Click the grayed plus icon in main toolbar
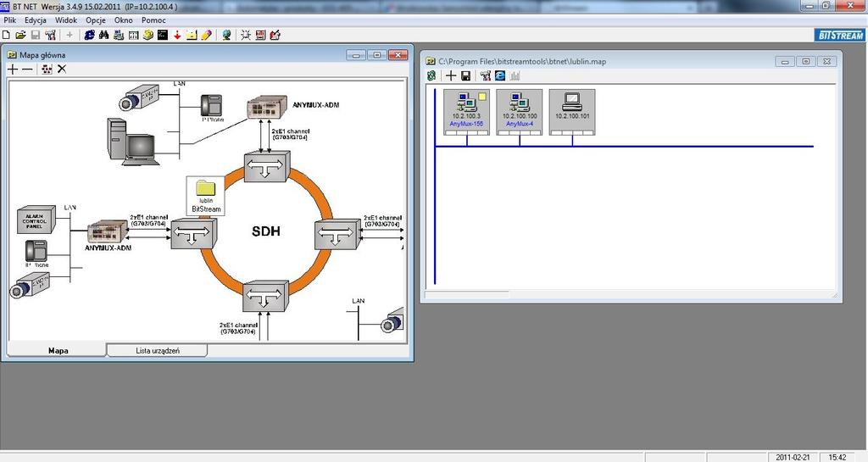Image resolution: width=868 pixels, height=462 pixels. pos(70,35)
